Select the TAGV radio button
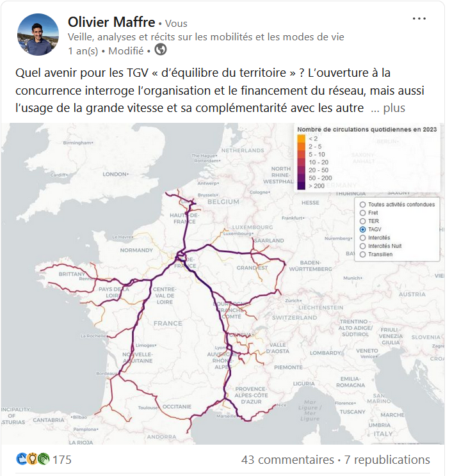This screenshot has height=476, width=452. 363,230
